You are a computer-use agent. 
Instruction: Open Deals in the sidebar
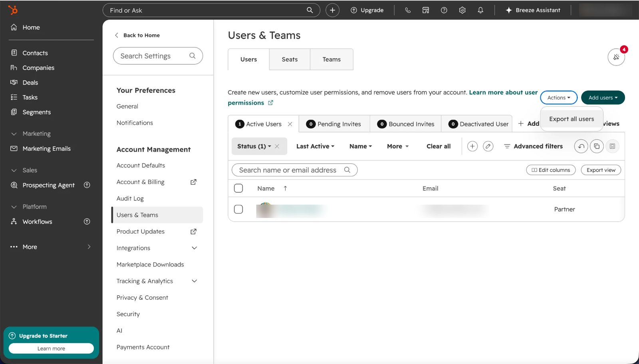pyautogui.click(x=30, y=82)
